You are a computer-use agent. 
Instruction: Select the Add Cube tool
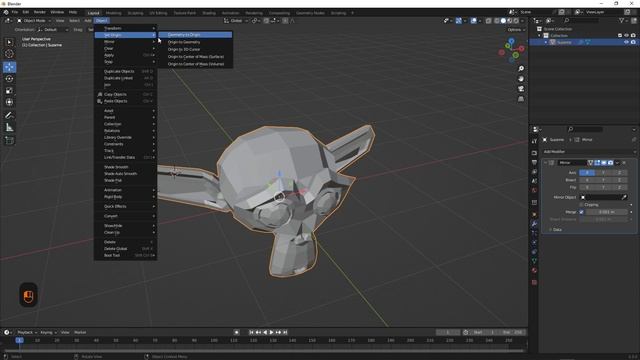9,140
